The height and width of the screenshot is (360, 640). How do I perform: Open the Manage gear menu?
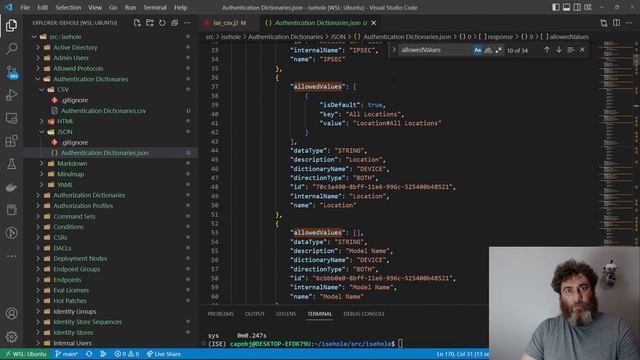pyautogui.click(x=11, y=337)
